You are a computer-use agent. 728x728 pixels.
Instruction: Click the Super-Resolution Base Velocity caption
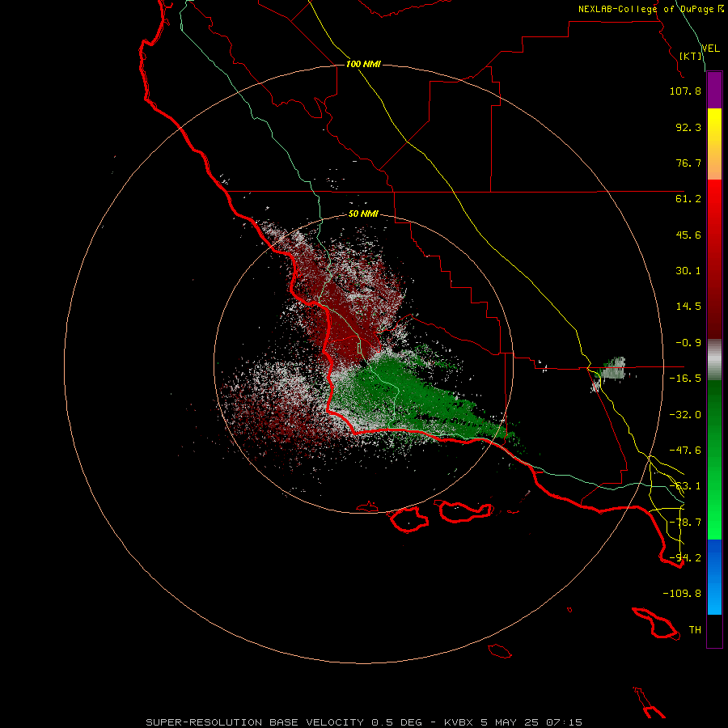tap(364, 722)
